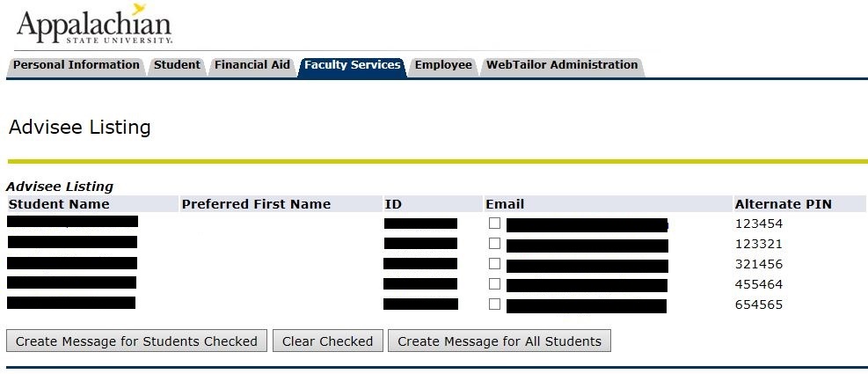Viewport: 868px width, 374px height.
Task: Go to the Employee tab
Action: point(443,65)
